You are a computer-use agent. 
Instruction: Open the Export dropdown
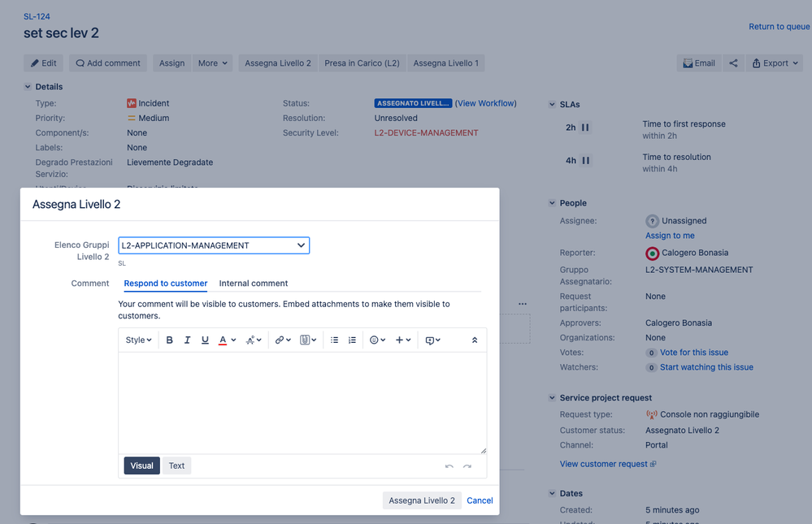(775, 63)
